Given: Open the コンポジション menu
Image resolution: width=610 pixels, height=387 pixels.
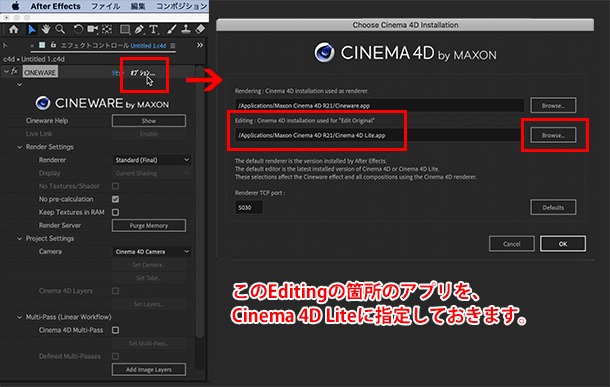Looking at the screenshot, I should [182, 6].
